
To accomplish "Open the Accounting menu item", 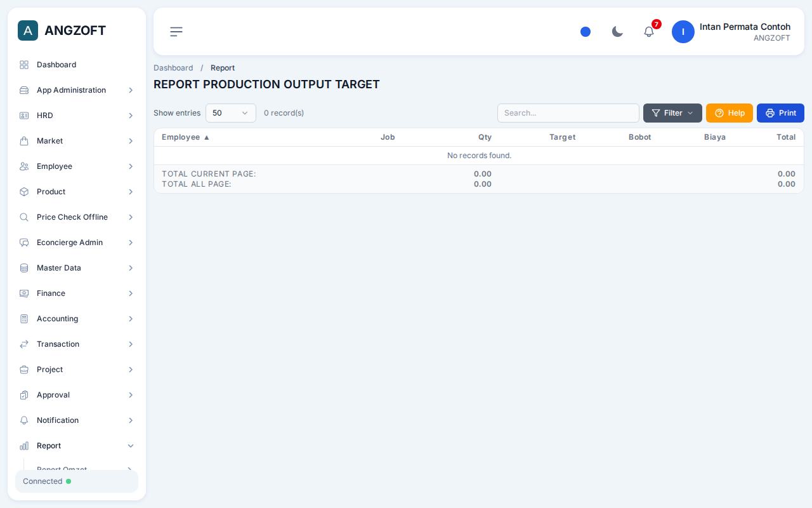I will pyautogui.click(x=77, y=319).
